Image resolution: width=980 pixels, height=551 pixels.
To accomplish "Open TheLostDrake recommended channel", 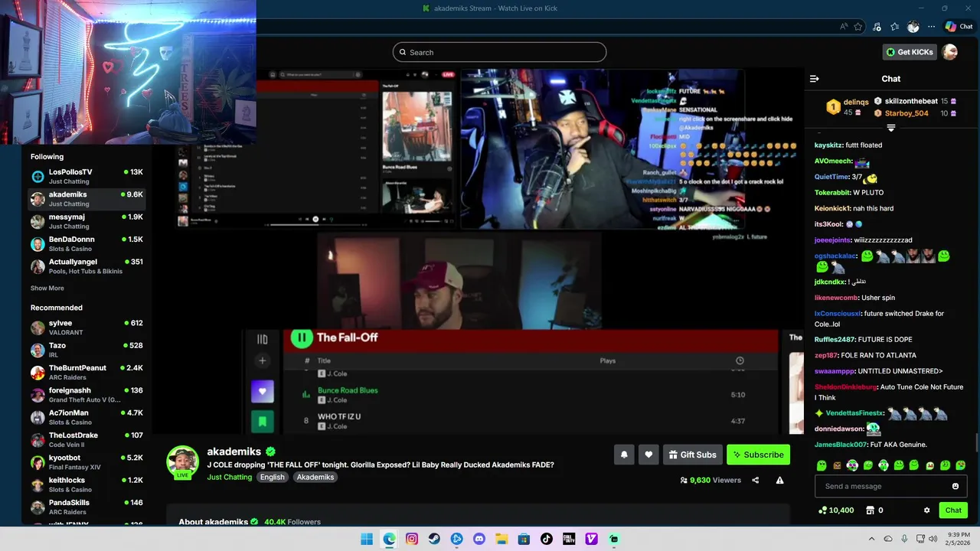I will (x=87, y=439).
